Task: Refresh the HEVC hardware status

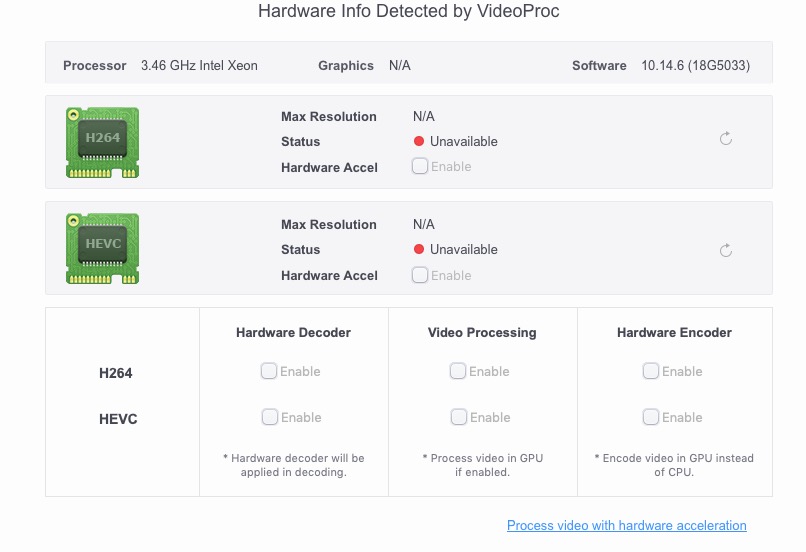Action: pyautogui.click(x=726, y=250)
